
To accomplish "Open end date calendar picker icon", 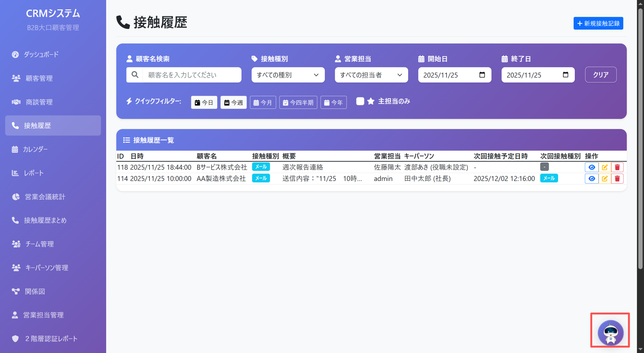I will coord(565,75).
